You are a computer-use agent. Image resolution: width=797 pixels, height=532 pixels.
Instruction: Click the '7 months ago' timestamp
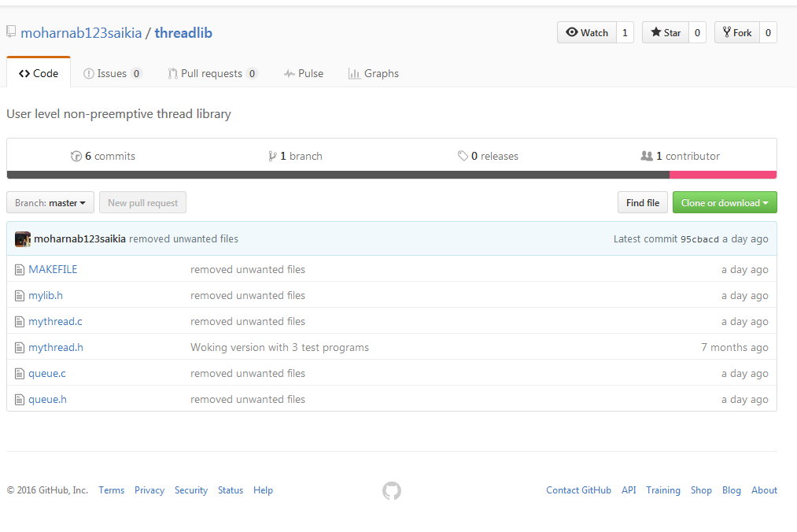pos(735,347)
